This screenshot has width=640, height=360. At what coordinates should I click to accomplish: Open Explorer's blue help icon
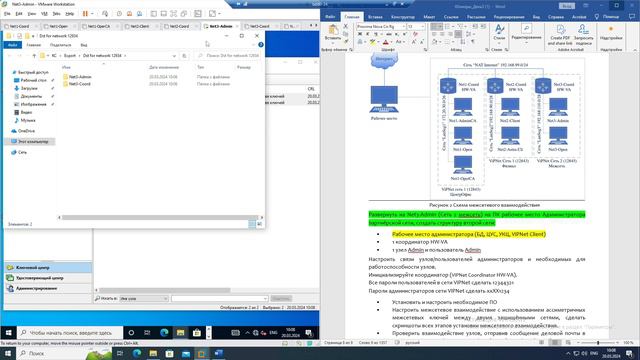261,44
